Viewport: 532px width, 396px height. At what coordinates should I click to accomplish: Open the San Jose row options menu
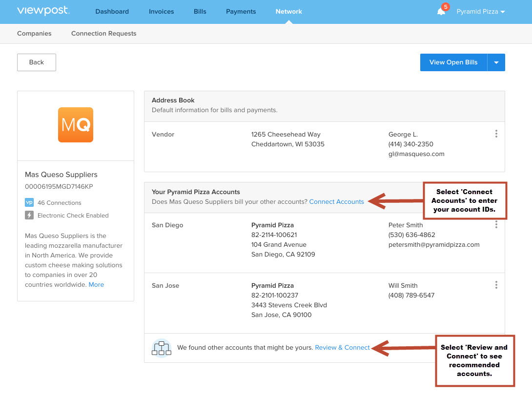[x=496, y=285]
